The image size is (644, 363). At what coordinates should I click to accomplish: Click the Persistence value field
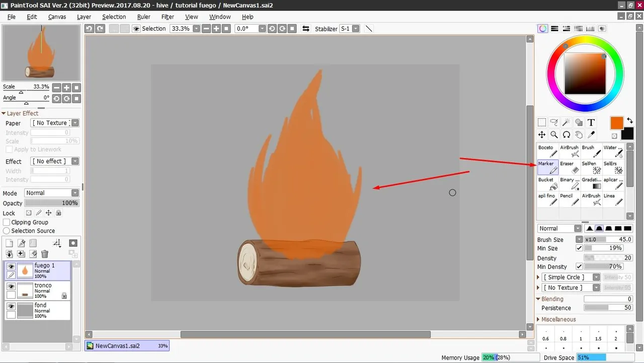coord(608,308)
